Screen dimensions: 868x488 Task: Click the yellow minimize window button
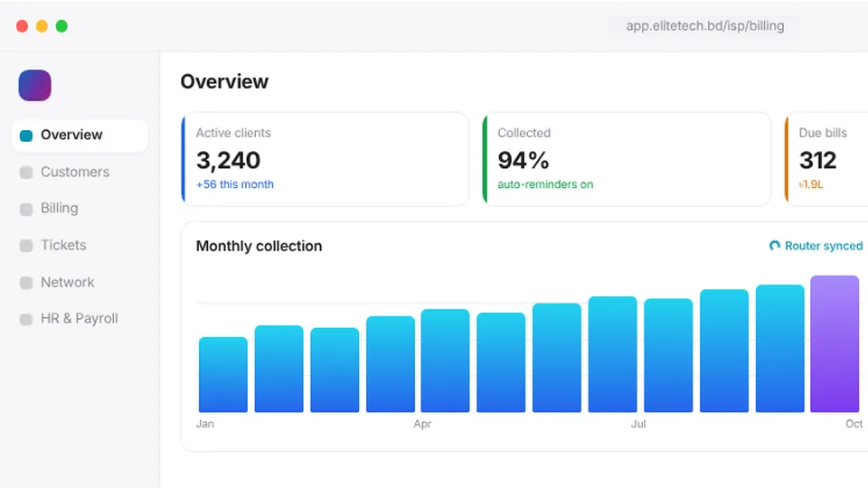42,26
